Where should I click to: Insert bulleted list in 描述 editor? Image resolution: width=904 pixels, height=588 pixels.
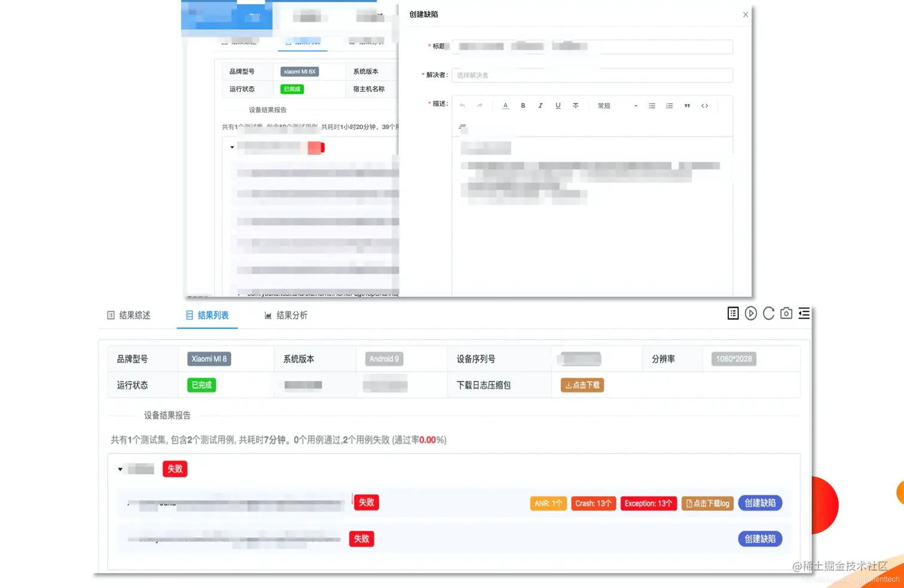[652, 106]
